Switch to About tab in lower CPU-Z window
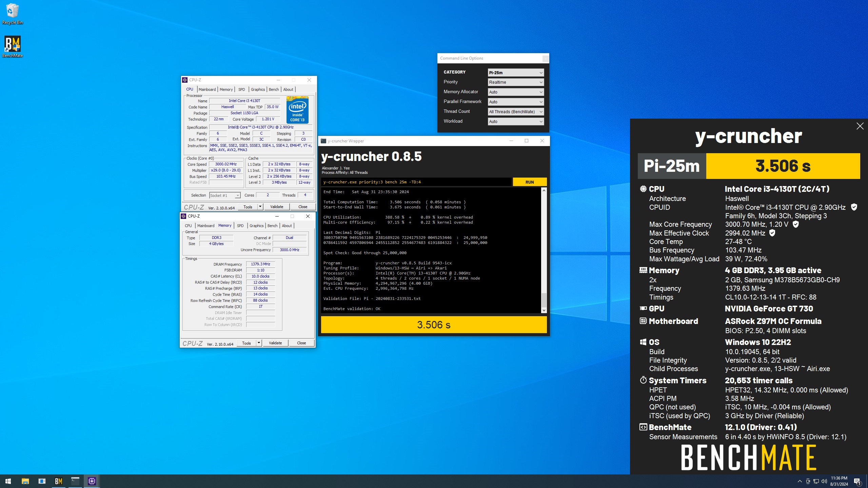868x488 pixels. [x=287, y=226]
